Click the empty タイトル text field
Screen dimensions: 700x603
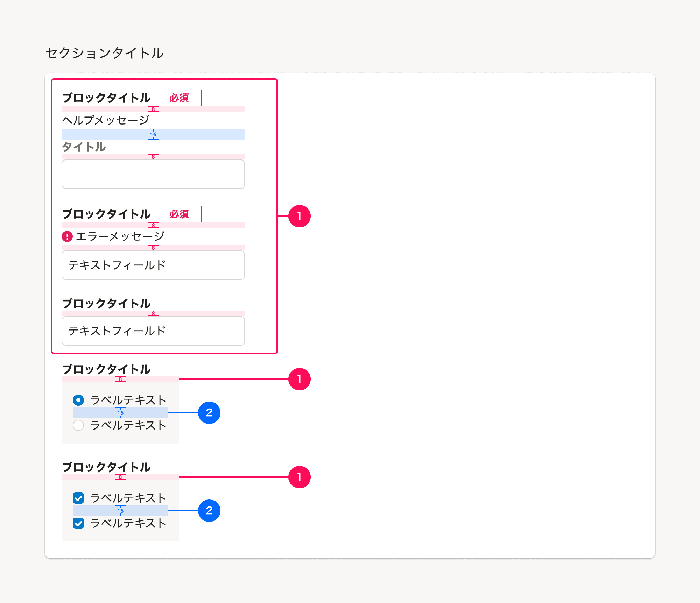153,174
